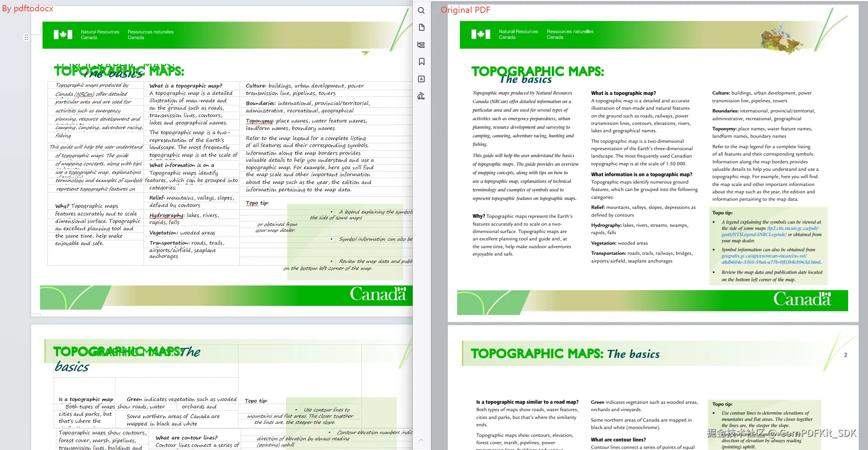Viewport: 868px width, 450px height.
Task: Click 'What information is on a topographic map?' in PDF
Action: point(642,175)
